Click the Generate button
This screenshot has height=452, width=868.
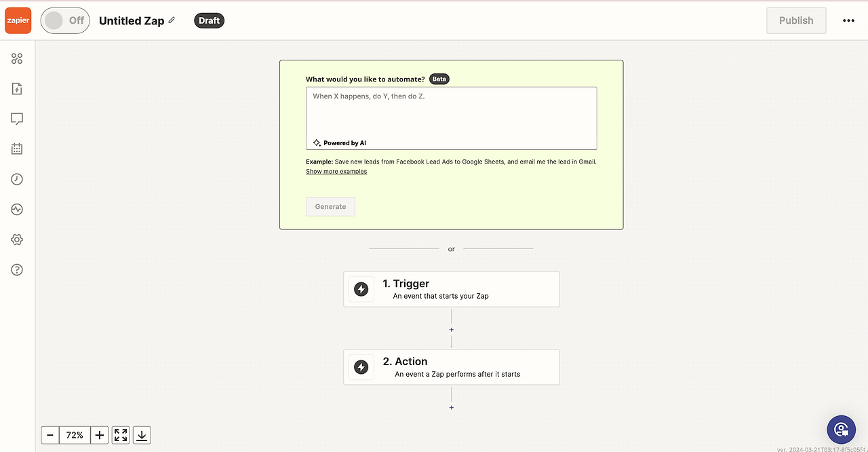(330, 206)
